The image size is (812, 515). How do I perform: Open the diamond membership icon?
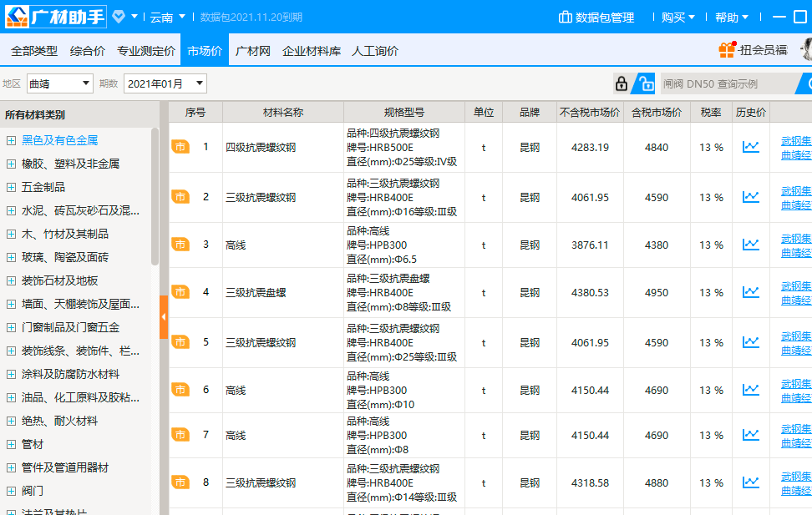pos(119,17)
